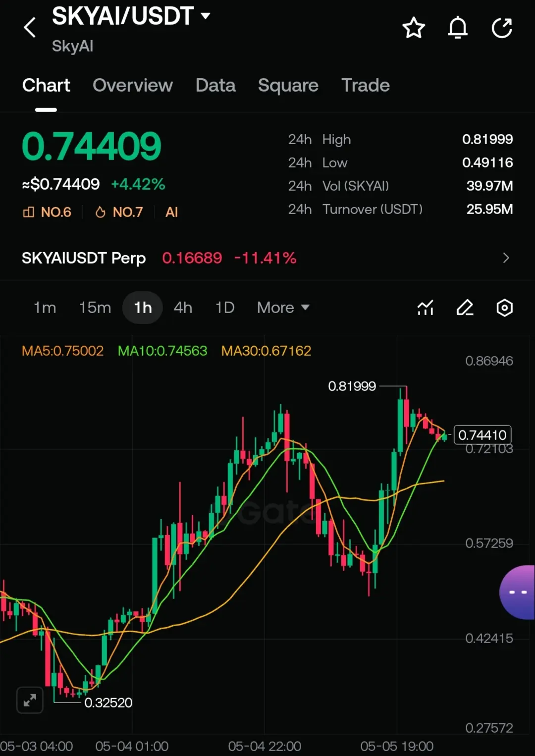Select the 1h timeframe

pos(143,308)
